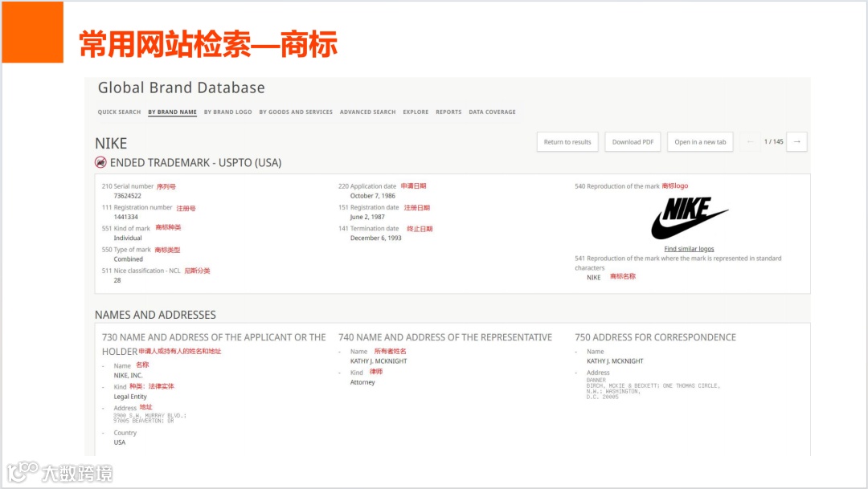Click the 740 Representative section heading
Image resolution: width=868 pixels, height=489 pixels.
point(445,337)
